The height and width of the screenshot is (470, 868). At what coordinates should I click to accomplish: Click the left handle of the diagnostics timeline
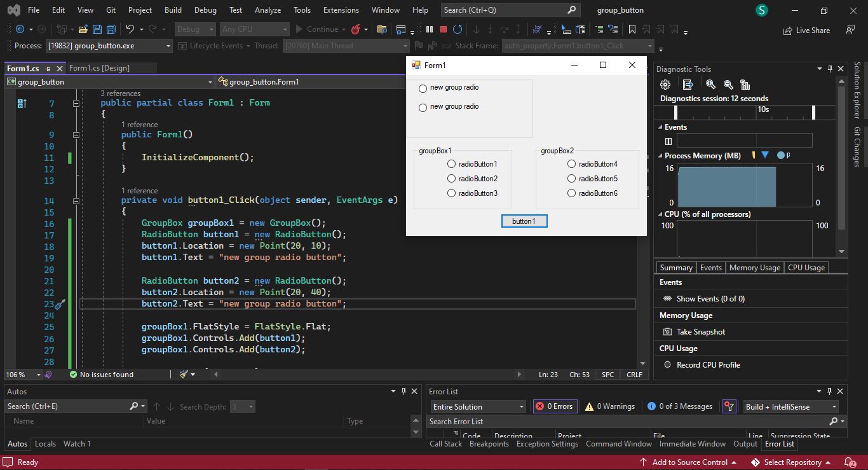pyautogui.click(x=675, y=113)
